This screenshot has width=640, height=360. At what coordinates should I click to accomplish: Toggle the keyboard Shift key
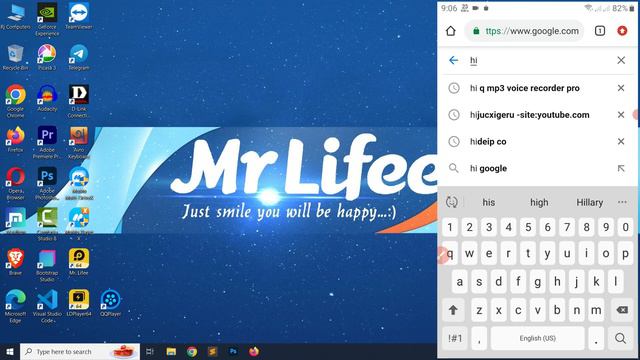point(453,310)
